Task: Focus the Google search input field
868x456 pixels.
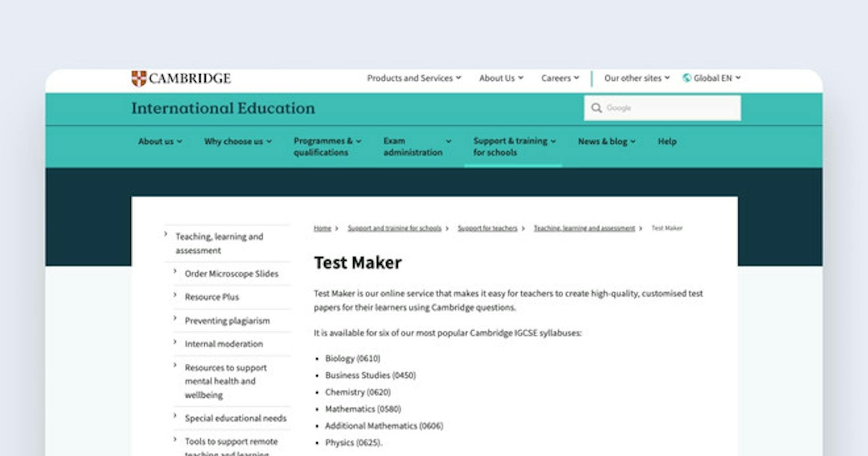Action: tap(662, 108)
